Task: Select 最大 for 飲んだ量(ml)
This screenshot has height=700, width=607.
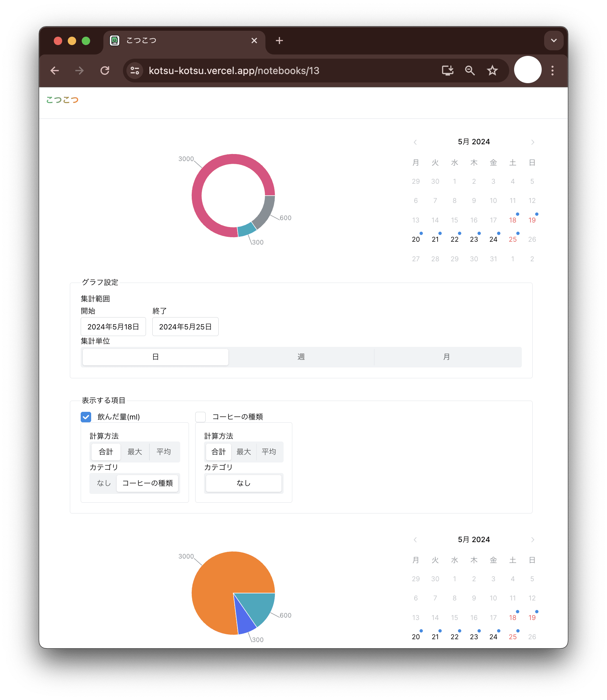Action: [x=135, y=452]
